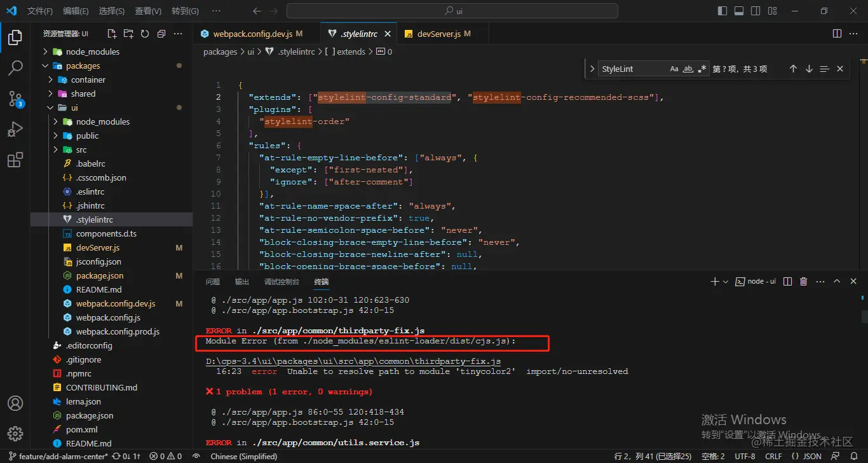The image size is (868, 463).
Task: Open Source Control view with 3 pending changes
Action: pyautogui.click(x=15, y=99)
